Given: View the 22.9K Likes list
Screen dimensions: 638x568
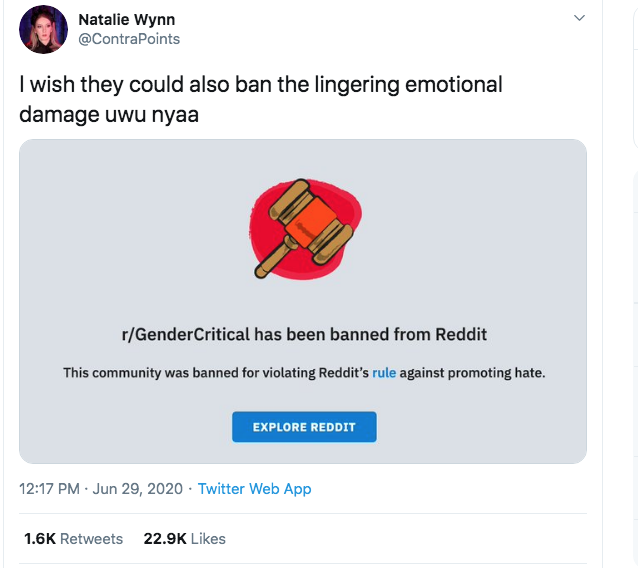Looking at the screenshot, I should click(184, 538).
